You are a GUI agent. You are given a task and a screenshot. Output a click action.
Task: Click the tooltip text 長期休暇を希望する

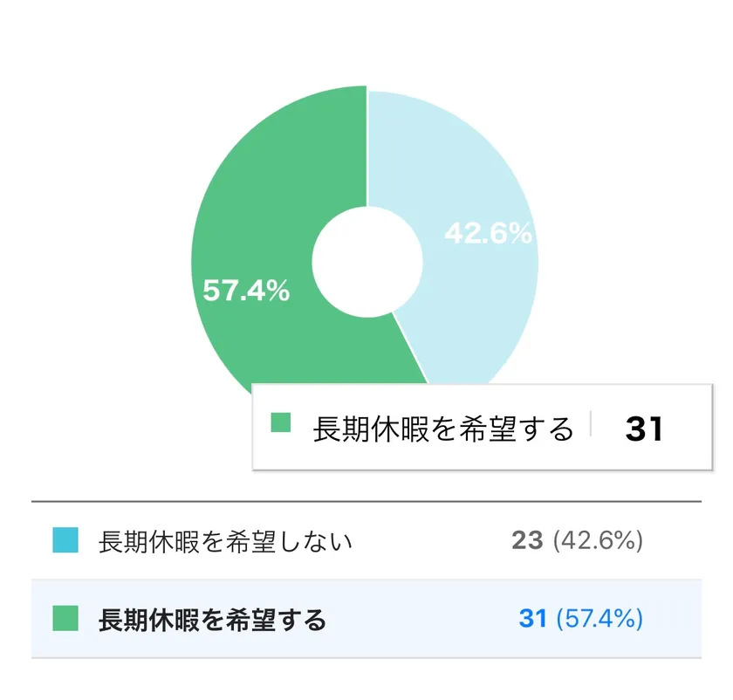[x=443, y=429]
